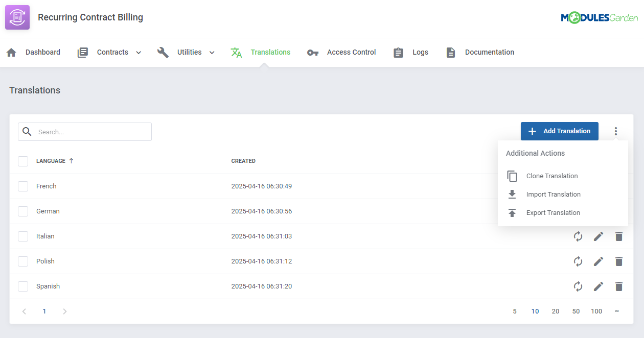
Task: Click the Import Translation download icon
Action: [x=512, y=195]
